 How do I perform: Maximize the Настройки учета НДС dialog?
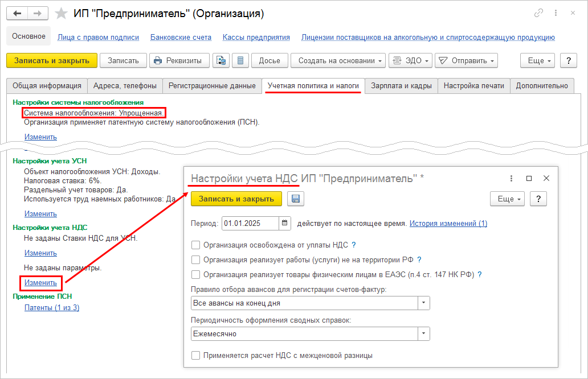(529, 178)
